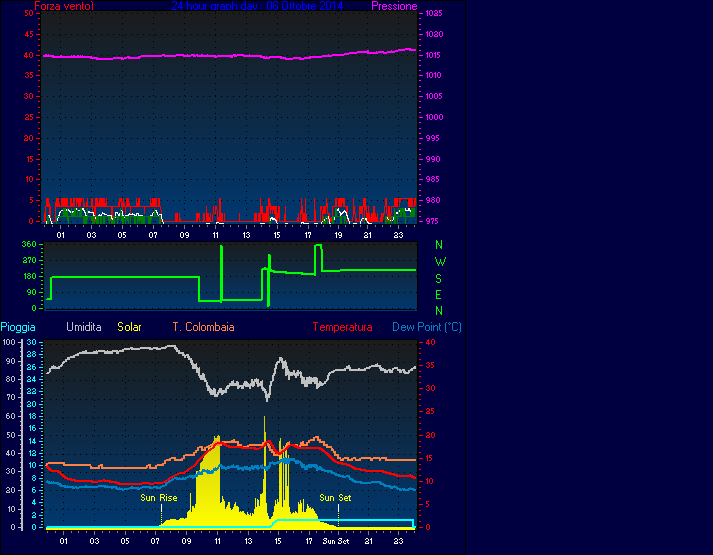Click the 'Solar' legend label
This screenshot has width=713, height=555.
(129, 327)
